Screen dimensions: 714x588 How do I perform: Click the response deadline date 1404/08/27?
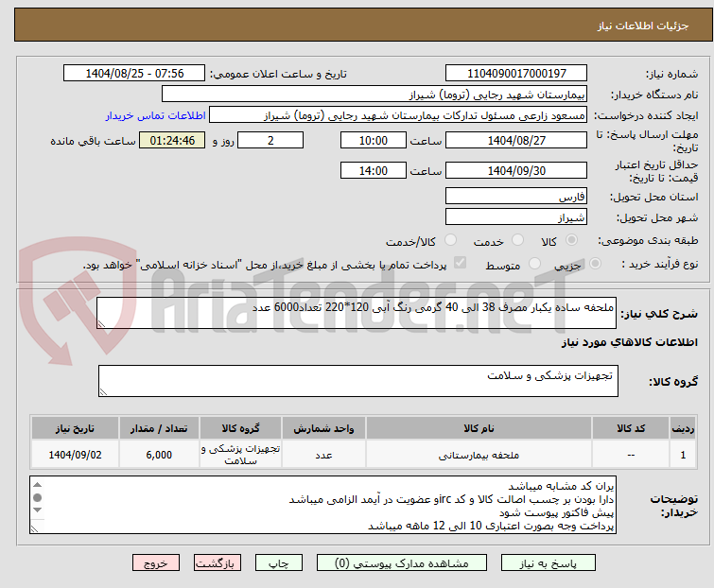pyautogui.click(x=516, y=141)
